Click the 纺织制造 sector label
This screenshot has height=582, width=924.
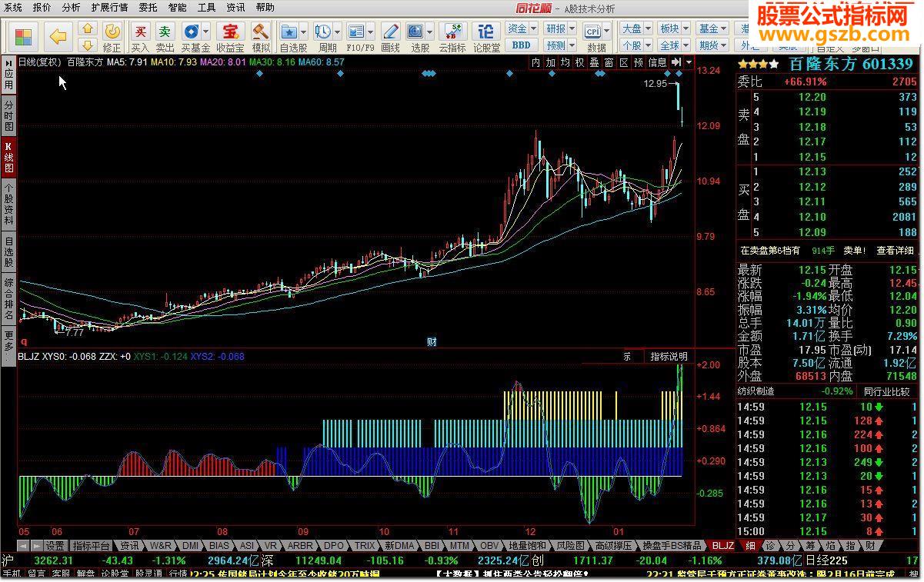click(756, 391)
